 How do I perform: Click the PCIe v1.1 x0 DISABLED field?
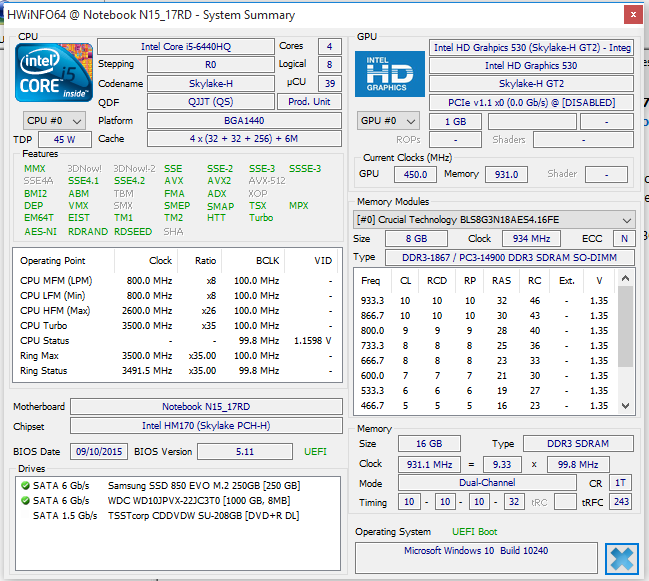click(531, 103)
